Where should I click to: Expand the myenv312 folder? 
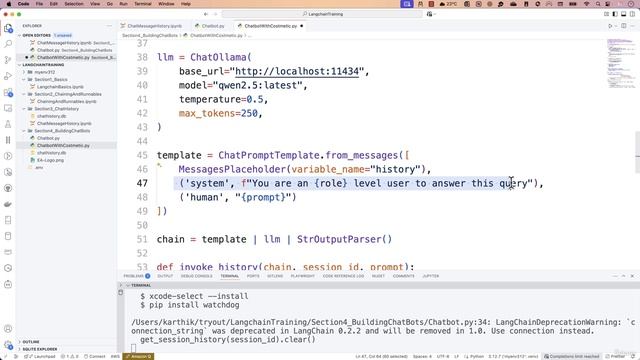[44, 72]
